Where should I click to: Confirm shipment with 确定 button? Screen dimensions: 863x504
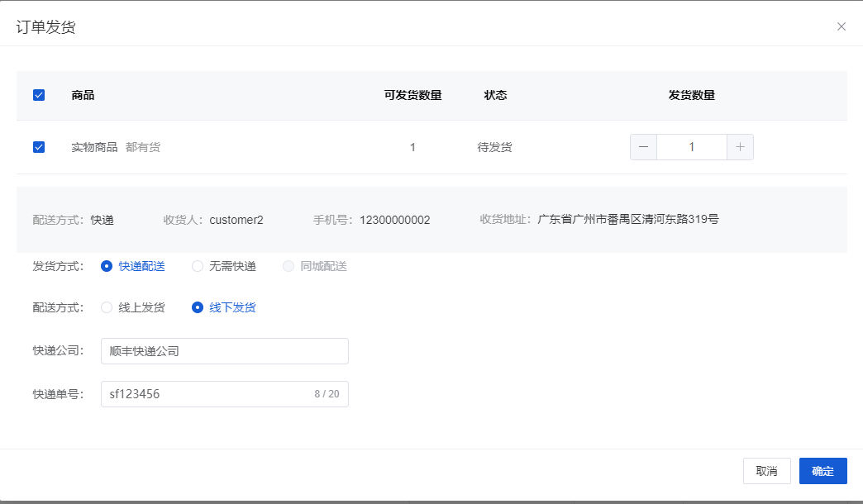822,471
